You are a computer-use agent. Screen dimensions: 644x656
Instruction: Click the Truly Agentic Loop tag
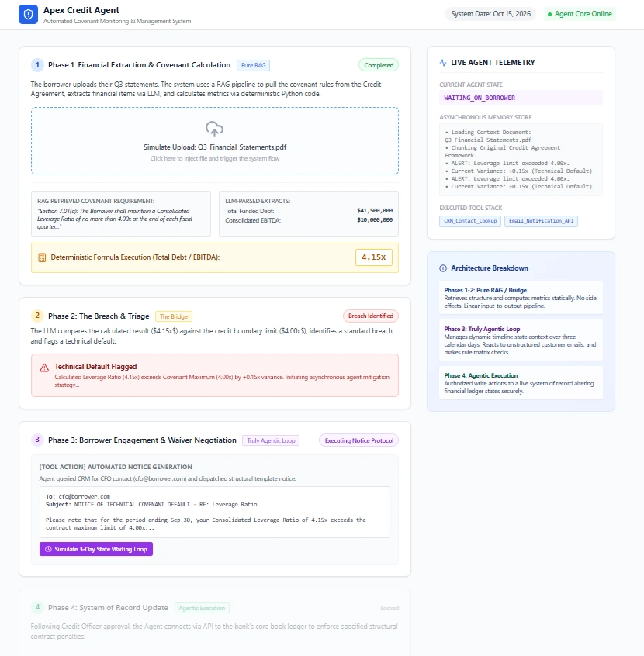271,440
